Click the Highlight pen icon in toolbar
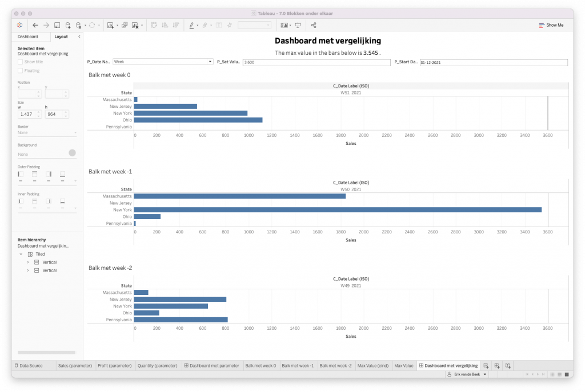 pos(193,25)
